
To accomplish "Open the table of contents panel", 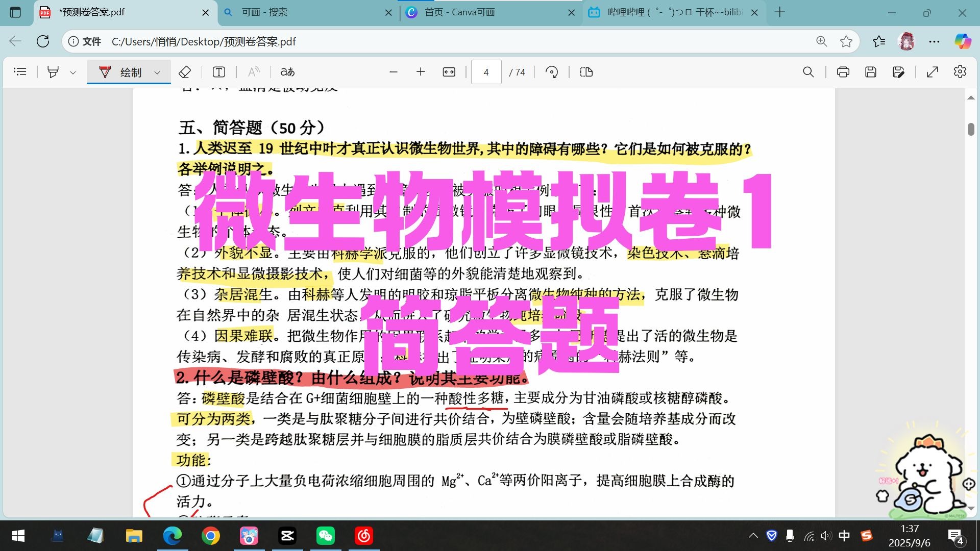I will pos(20,72).
